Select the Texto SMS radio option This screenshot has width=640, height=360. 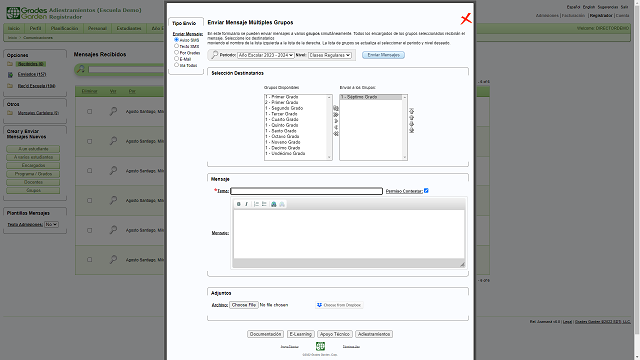click(176, 46)
